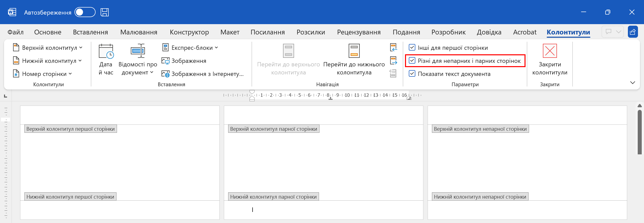Viewport: 644px width, 223px height.
Task: Insert a picture via Зображення
Action: 184,61
